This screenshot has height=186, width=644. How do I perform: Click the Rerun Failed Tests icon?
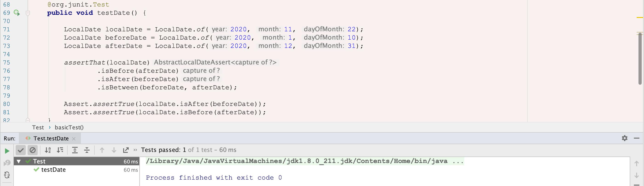[x=7, y=163]
